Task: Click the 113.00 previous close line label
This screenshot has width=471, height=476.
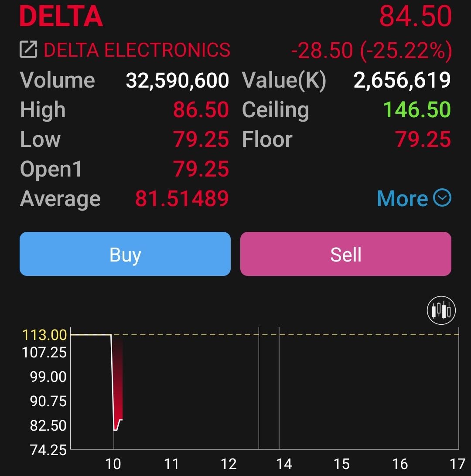Action: click(44, 335)
